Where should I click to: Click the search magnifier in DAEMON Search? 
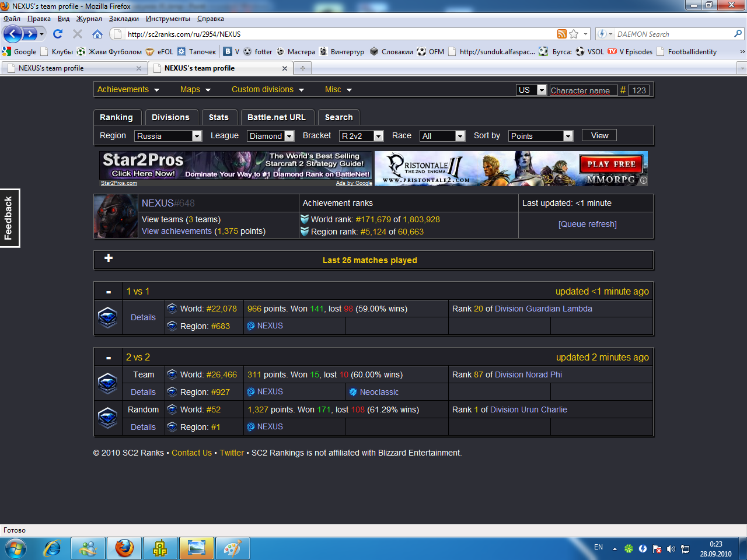(x=738, y=34)
